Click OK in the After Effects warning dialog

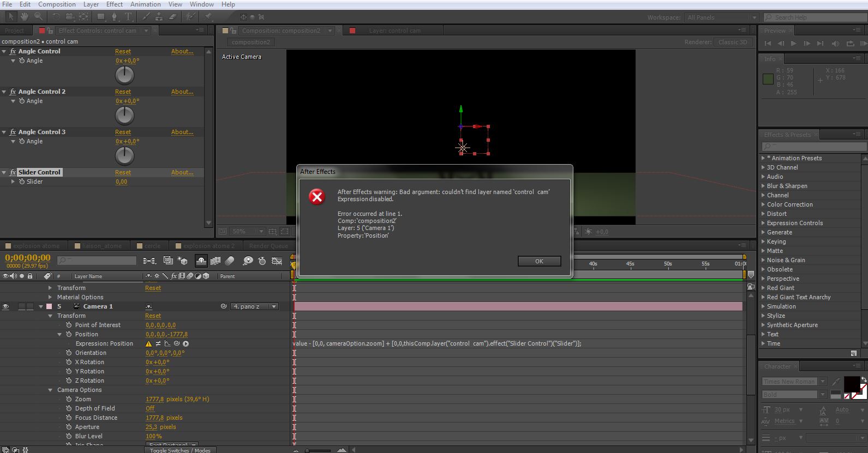coord(539,261)
